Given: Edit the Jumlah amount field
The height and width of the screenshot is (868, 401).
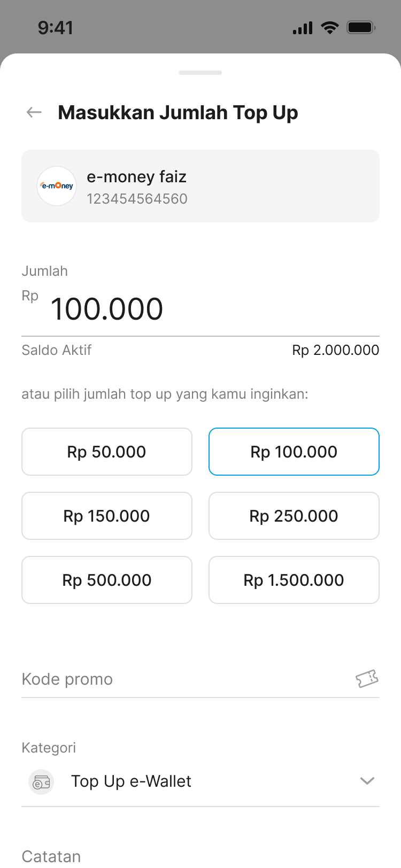Looking at the screenshot, I should click(203, 309).
